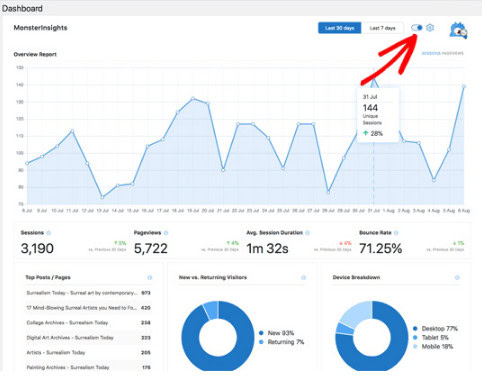
Task: Click the 71.25% bounce rate value
Action: [x=381, y=249]
